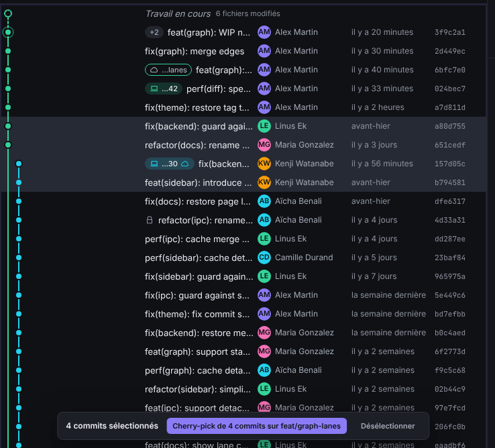This screenshot has width=495, height=448.
Task: Click Kenji Watanabe avatar on commit 157d05c
Action: [x=264, y=164]
